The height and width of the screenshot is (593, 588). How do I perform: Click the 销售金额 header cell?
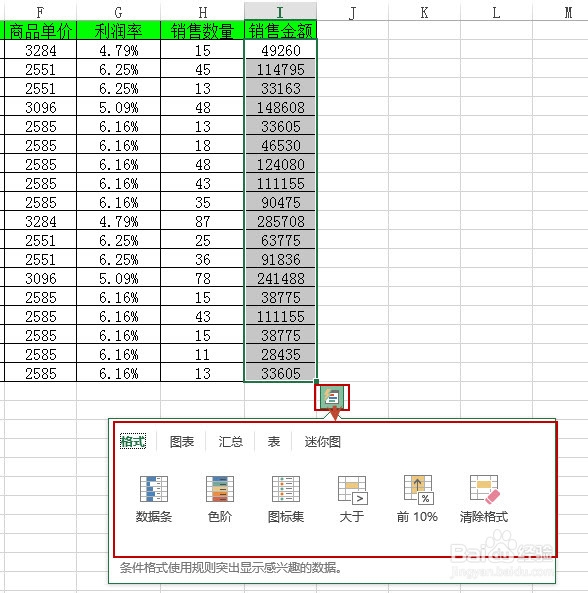pos(280,31)
